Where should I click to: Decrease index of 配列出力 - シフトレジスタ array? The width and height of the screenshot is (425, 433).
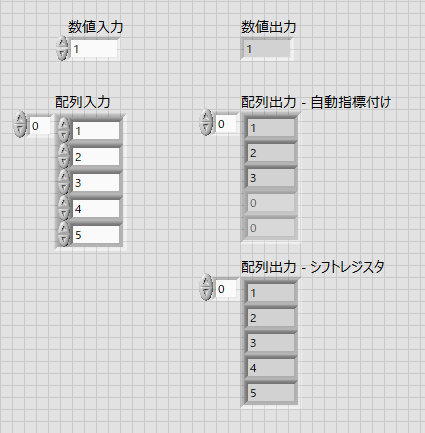tap(206, 293)
